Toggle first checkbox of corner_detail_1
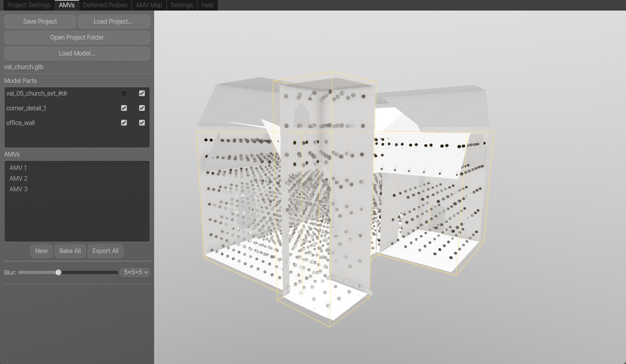This screenshot has width=626, height=364. pyautogui.click(x=124, y=108)
